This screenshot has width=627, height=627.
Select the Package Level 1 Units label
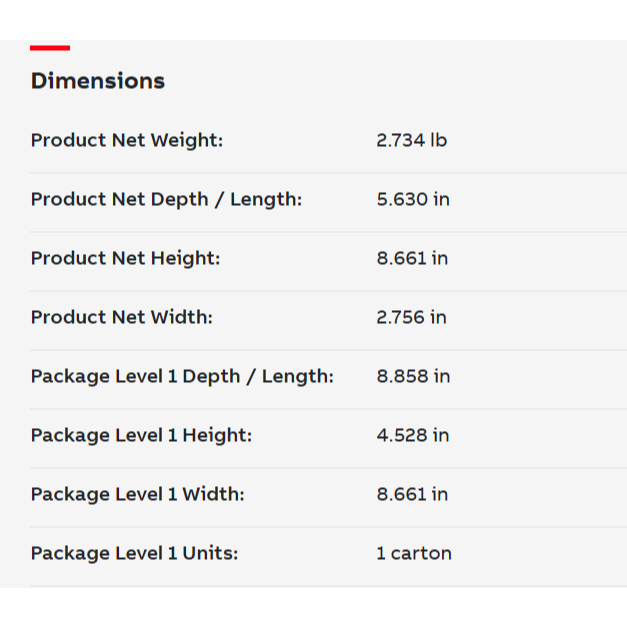point(134,554)
